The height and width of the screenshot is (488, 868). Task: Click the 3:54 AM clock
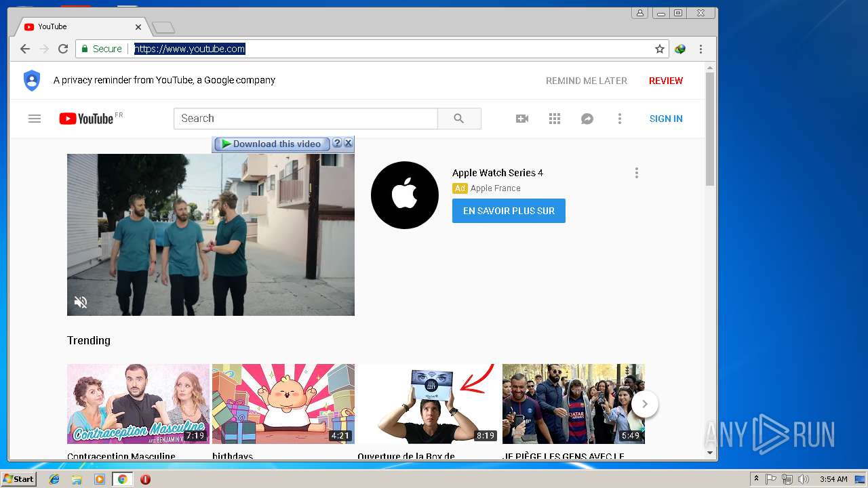833,479
